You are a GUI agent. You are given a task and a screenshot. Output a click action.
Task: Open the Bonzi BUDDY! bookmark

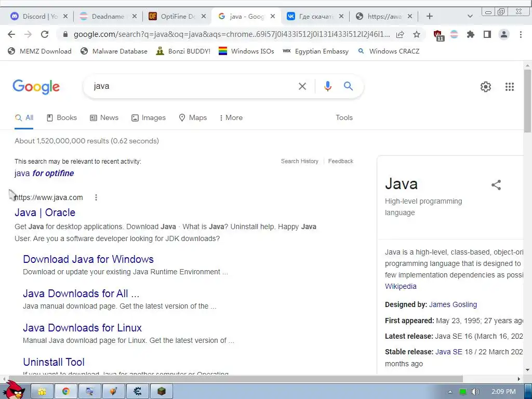point(183,51)
